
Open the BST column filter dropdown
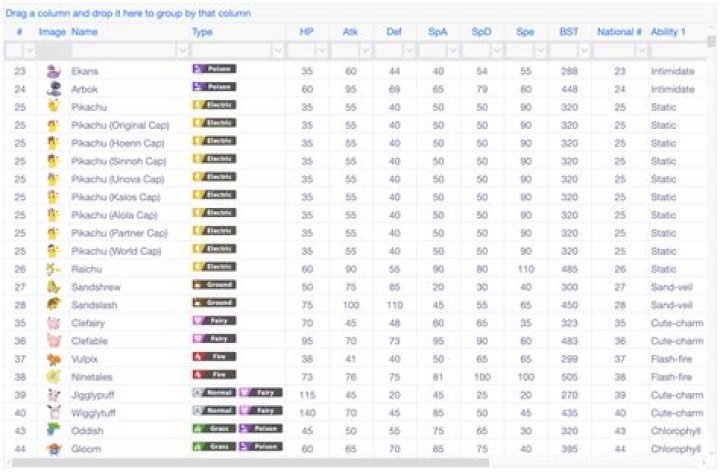(584, 50)
